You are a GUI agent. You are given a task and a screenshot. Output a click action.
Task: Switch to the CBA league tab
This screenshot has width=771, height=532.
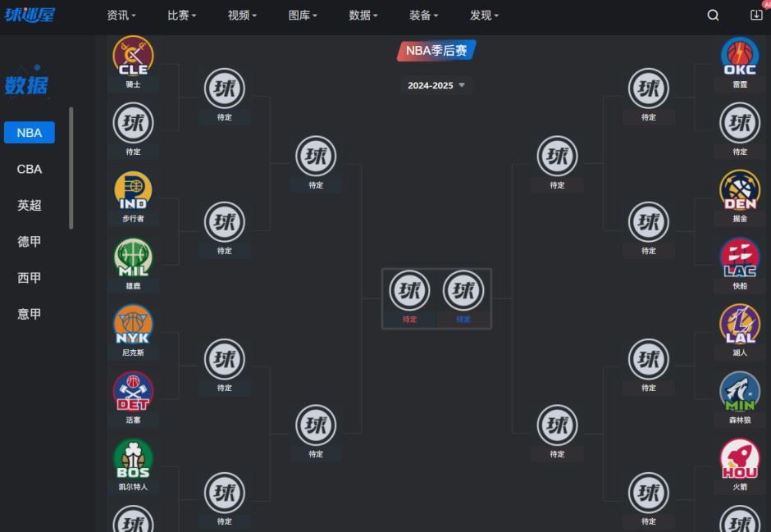pos(30,169)
